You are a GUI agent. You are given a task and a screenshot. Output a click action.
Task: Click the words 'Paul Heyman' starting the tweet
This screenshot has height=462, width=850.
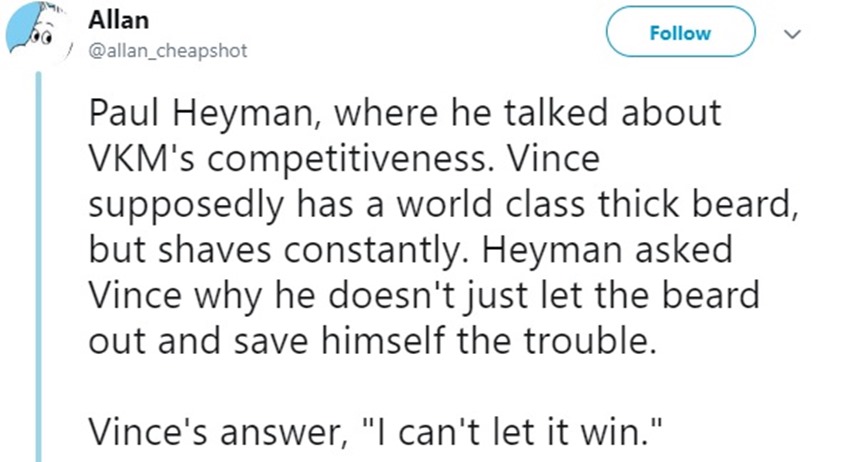pyautogui.click(x=203, y=113)
